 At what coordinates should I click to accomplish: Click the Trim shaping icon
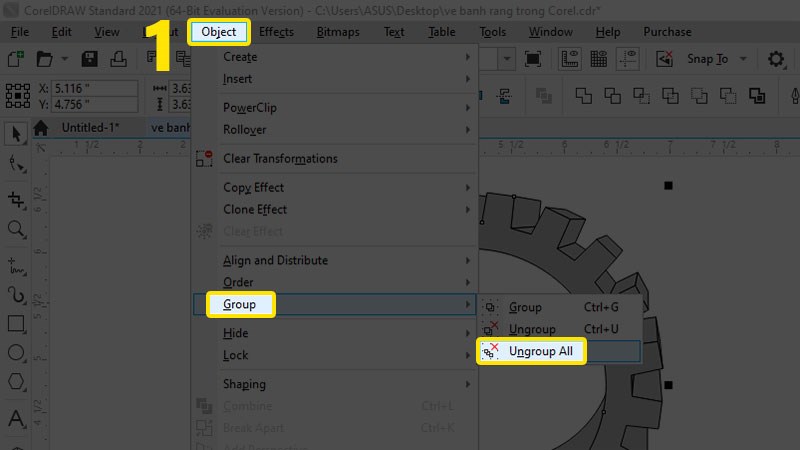coord(612,95)
